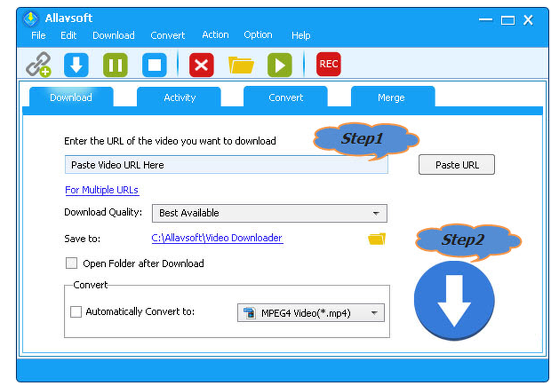Delete the selected task with the red X

(x=201, y=64)
